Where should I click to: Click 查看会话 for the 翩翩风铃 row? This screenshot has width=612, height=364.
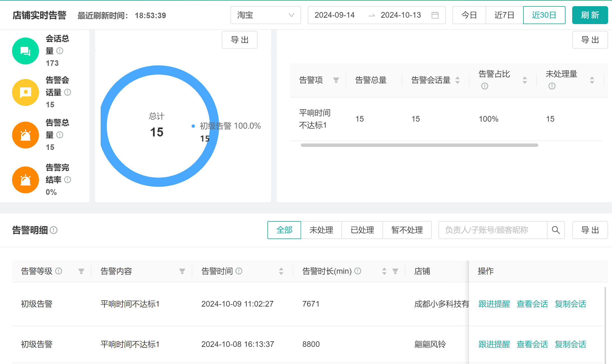(x=532, y=344)
